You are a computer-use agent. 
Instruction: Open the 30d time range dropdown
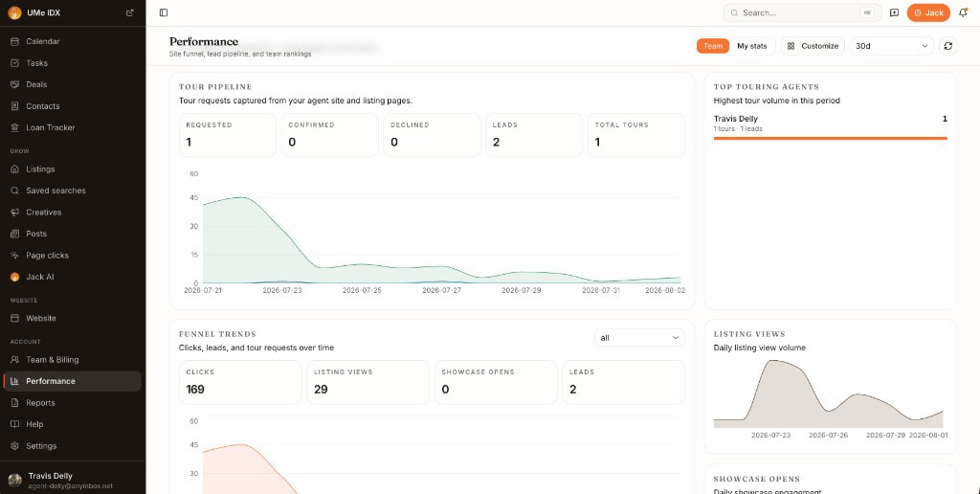[x=891, y=46]
